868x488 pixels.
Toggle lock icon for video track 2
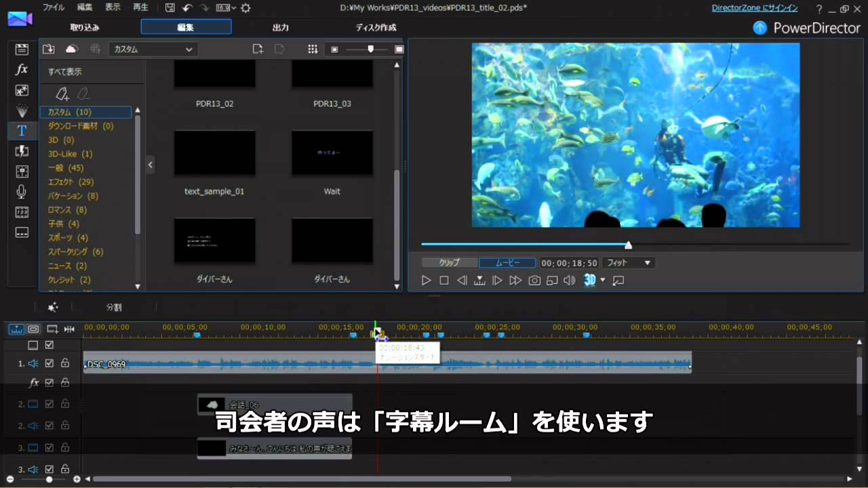65,404
